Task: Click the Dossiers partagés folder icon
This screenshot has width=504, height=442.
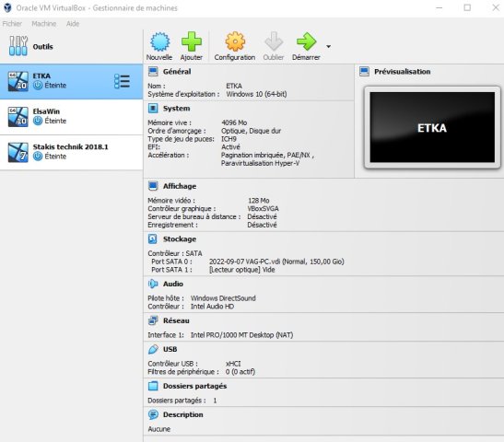Action: point(153,386)
